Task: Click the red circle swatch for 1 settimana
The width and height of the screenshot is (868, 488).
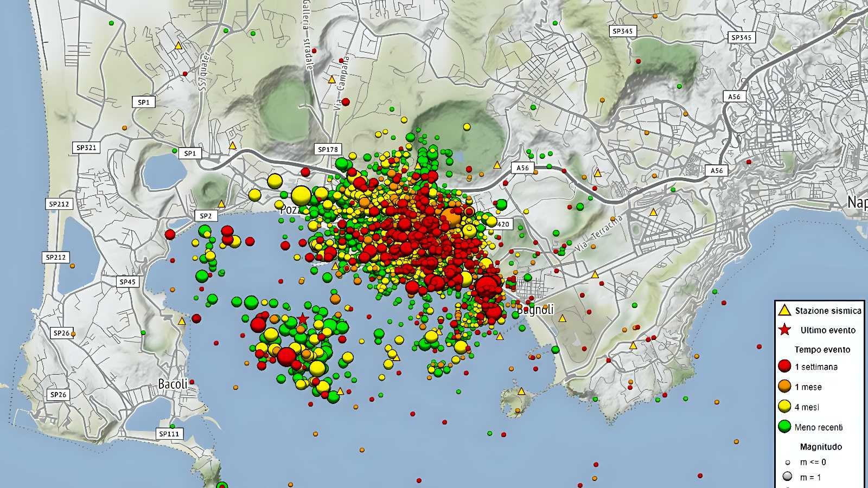Action: point(784,367)
